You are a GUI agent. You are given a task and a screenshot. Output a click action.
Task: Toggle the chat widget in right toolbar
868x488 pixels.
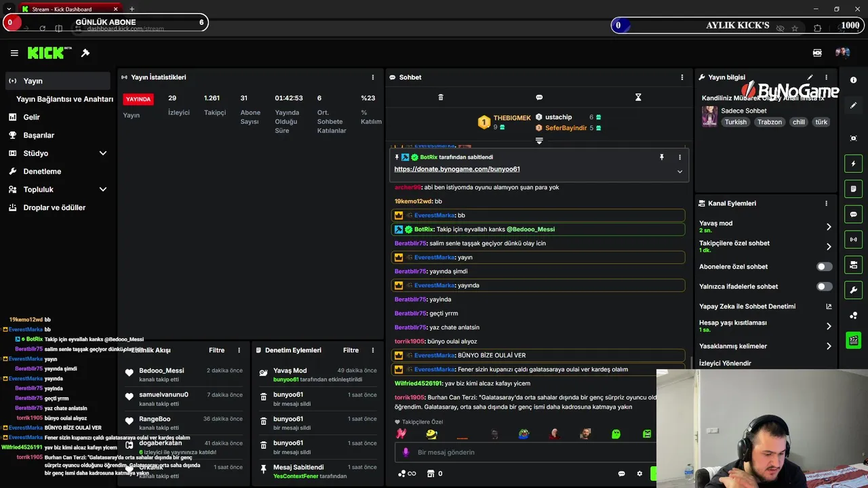853,214
